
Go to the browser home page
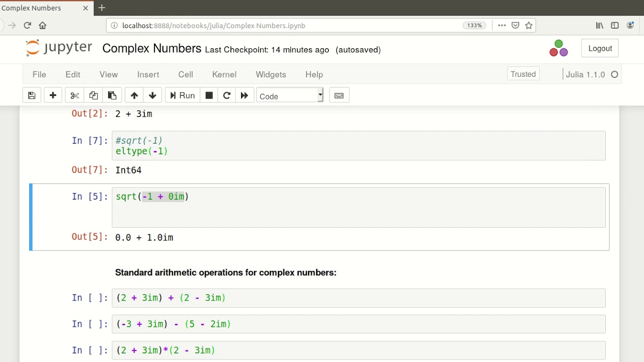43,25
